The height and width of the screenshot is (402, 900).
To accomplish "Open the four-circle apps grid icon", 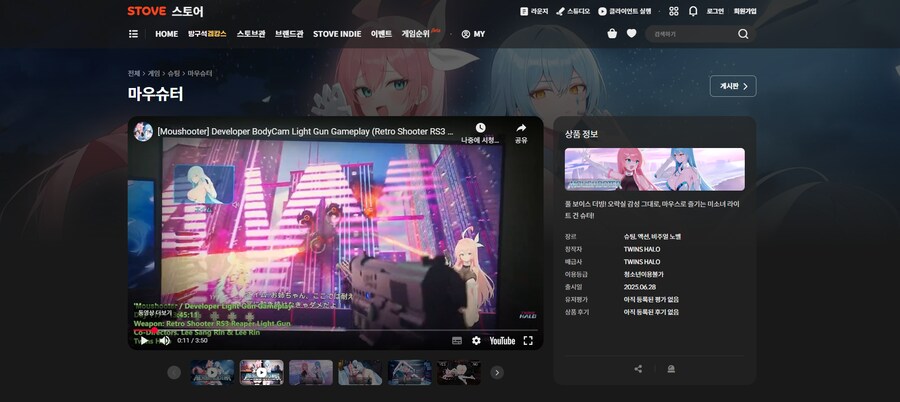I will tap(674, 11).
